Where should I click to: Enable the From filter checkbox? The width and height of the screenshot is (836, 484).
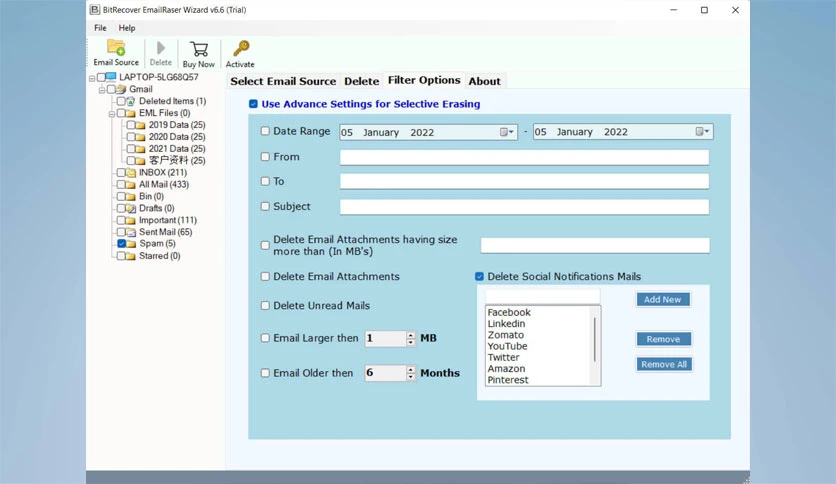click(x=265, y=157)
